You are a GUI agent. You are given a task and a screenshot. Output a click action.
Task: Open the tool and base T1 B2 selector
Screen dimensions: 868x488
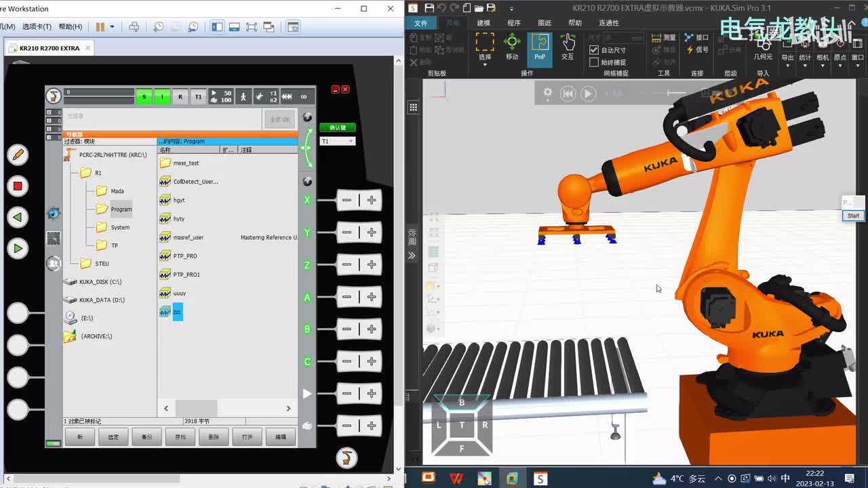coord(267,96)
